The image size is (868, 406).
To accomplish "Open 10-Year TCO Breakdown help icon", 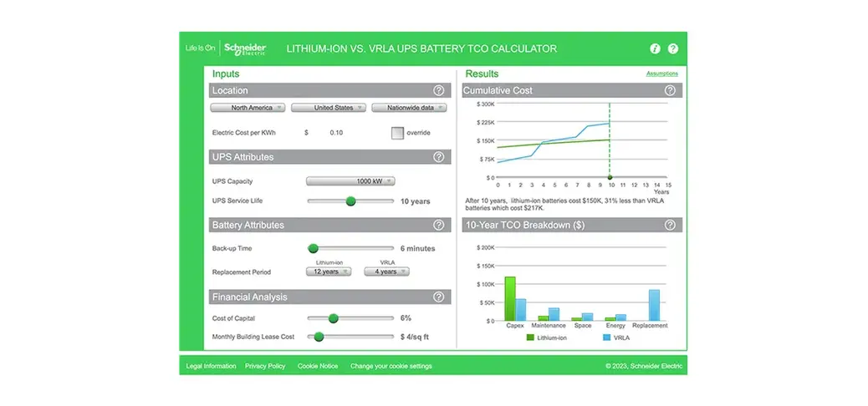I will [670, 225].
